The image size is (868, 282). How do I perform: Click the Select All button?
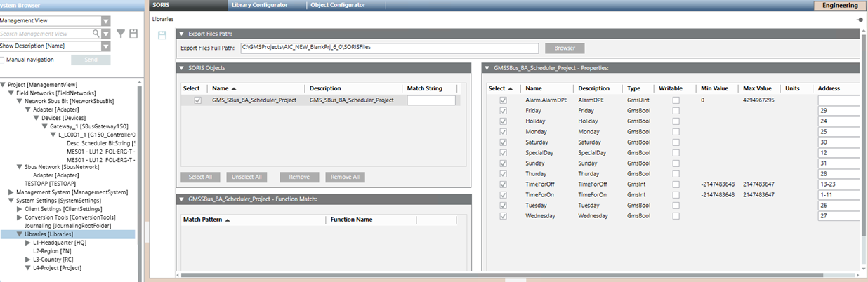point(199,177)
